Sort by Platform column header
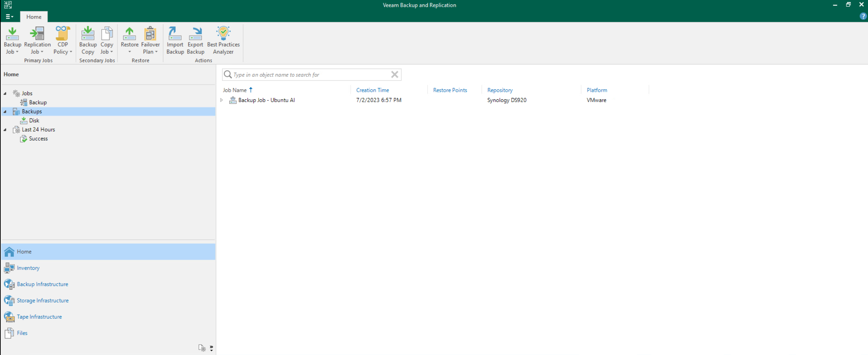Image resolution: width=868 pixels, height=355 pixels. point(597,90)
